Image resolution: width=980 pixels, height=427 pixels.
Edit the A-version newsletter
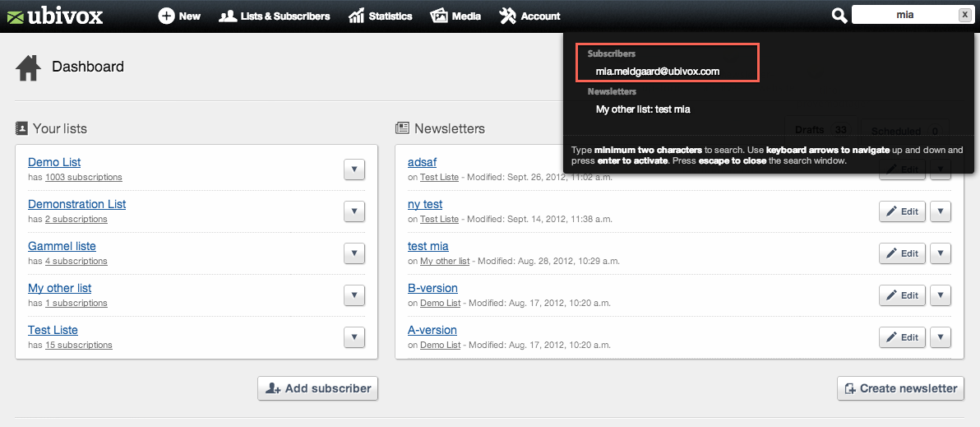coord(903,337)
